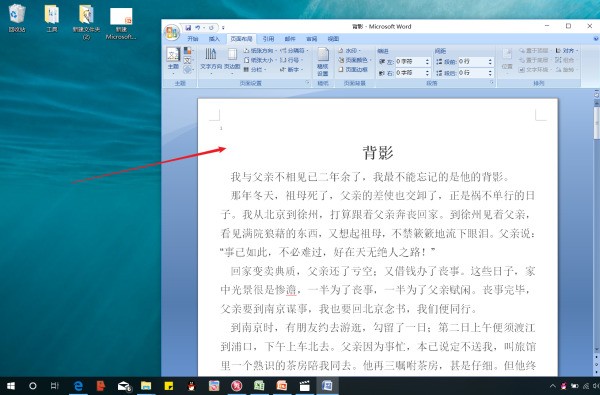600x395 pixels.
Task: Select the 新建 Microsoft document desktop icon
Action: [121, 23]
